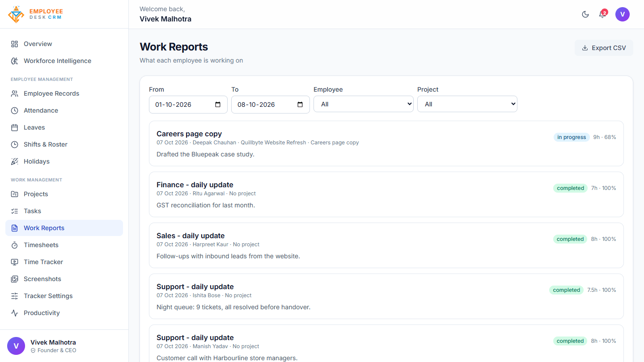Click the To date field 08-10-2026
This screenshot has height=362, width=644.
271,105
